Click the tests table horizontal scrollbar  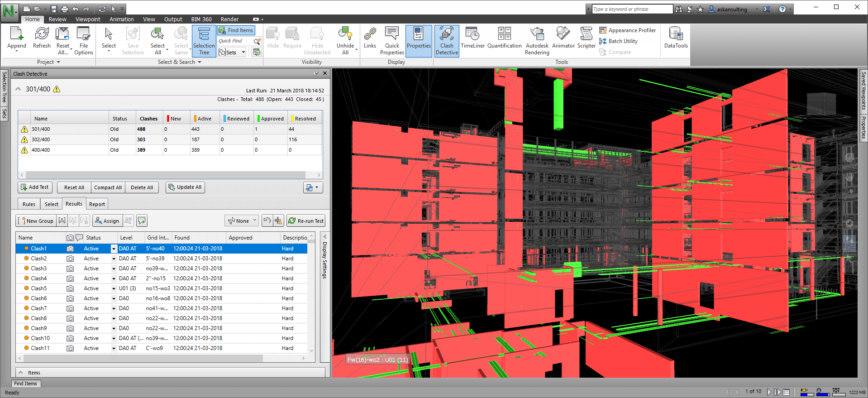[166, 175]
